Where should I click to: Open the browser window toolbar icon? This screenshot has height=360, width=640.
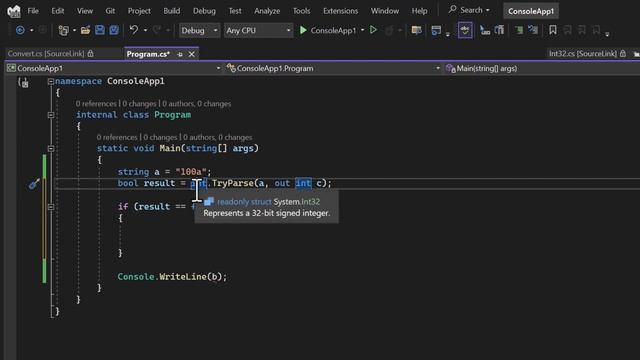click(436, 30)
